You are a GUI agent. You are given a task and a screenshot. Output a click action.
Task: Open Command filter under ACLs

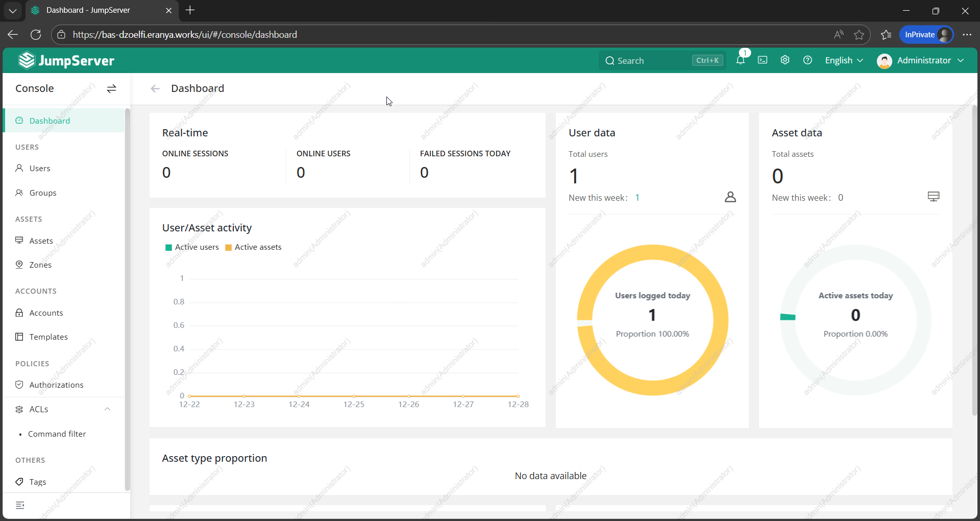[x=57, y=434]
